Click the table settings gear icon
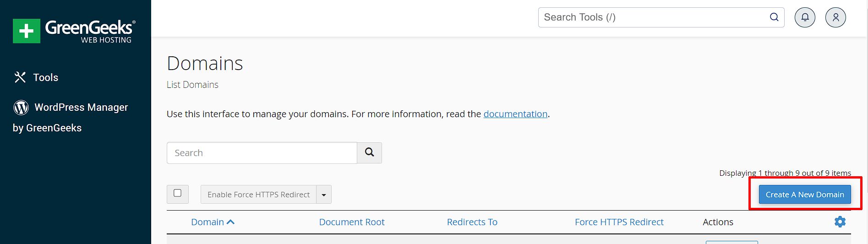Image resolution: width=868 pixels, height=244 pixels. click(840, 222)
